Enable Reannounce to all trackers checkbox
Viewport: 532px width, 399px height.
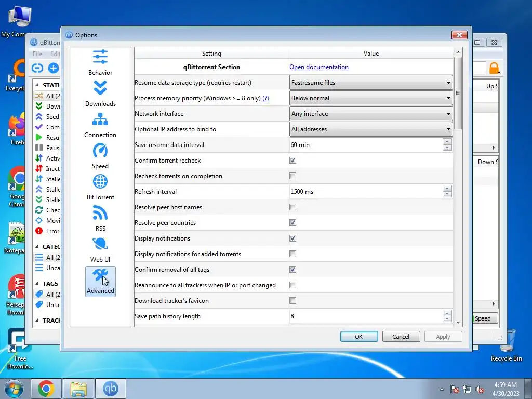pyautogui.click(x=293, y=285)
